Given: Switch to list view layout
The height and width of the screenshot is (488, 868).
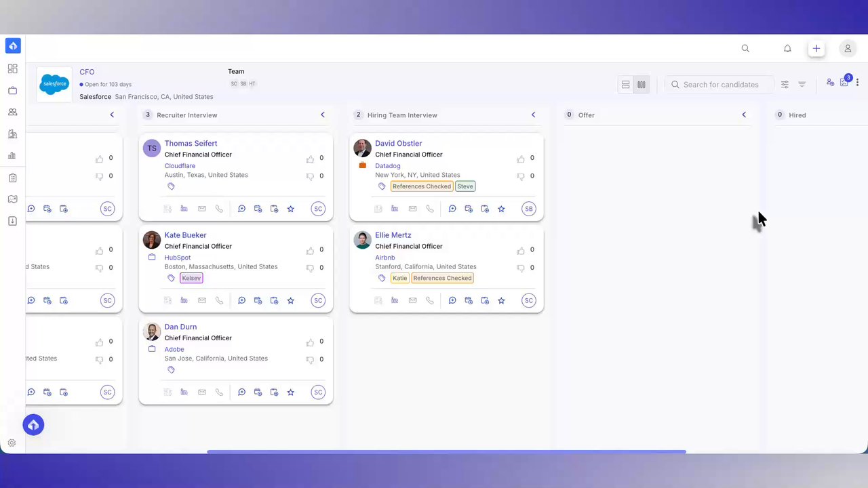Looking at the screenshot, I should click(x=626, y=85).
